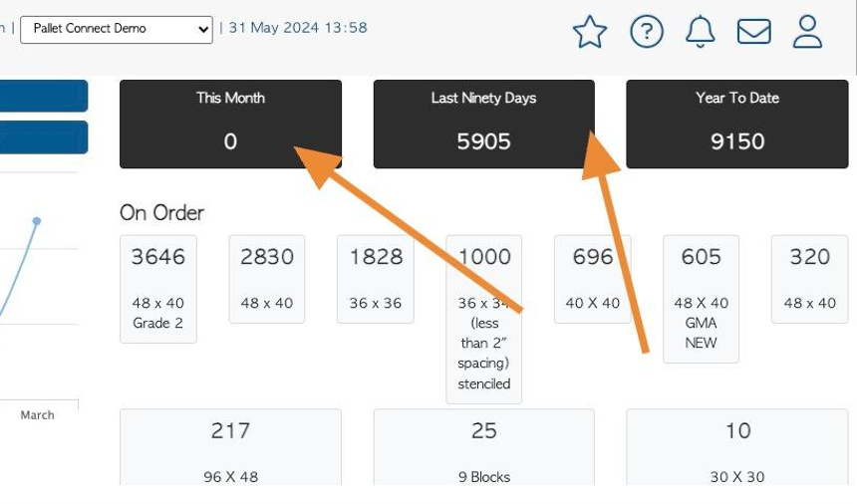
Task: Select the Year To Date card
Action: coord(736,124)
